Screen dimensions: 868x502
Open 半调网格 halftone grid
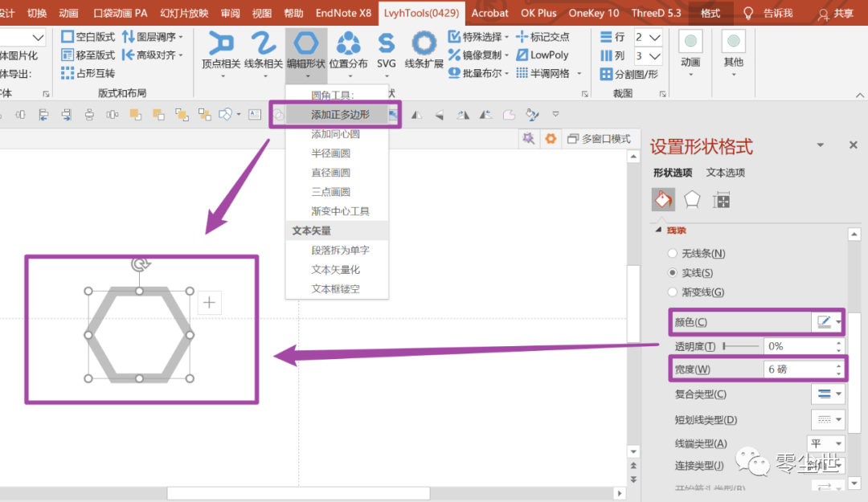[549, 72]
